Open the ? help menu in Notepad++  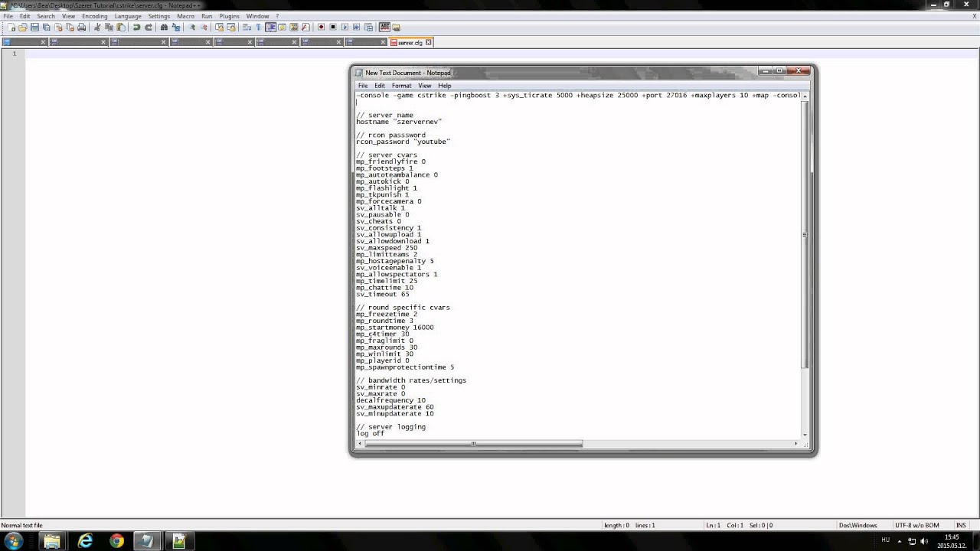(x=277, y=16)
